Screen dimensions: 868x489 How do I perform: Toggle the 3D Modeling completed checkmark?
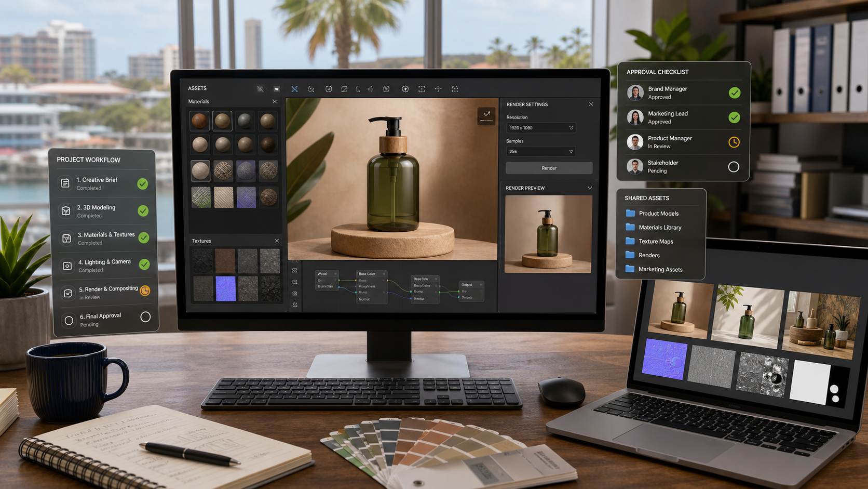point(143,210)
